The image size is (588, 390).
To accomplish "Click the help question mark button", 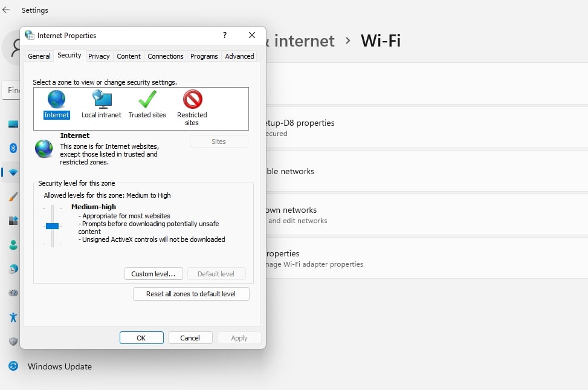I will pyautogui.click(x=225, y=36).
